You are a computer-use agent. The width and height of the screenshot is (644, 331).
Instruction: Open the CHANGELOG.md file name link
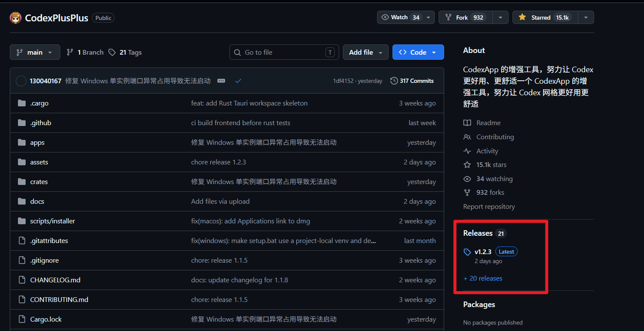coord(55,280)
